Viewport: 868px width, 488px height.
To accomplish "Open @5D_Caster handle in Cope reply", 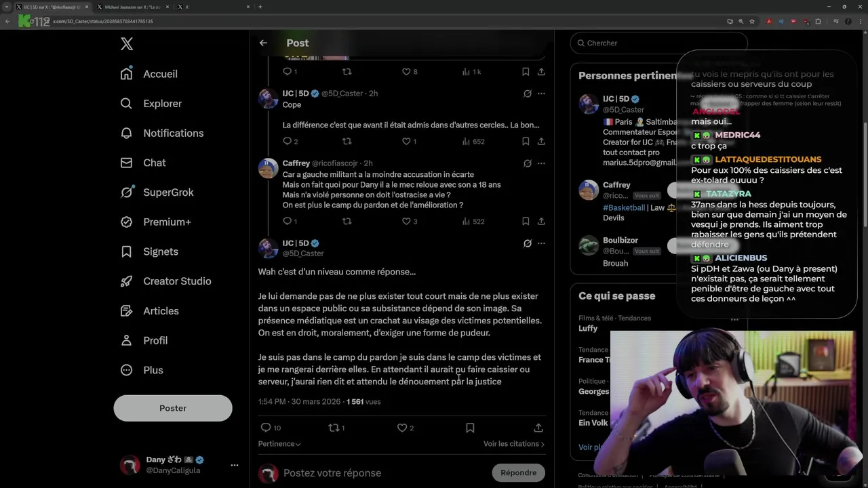I will (x=342, y=94).
